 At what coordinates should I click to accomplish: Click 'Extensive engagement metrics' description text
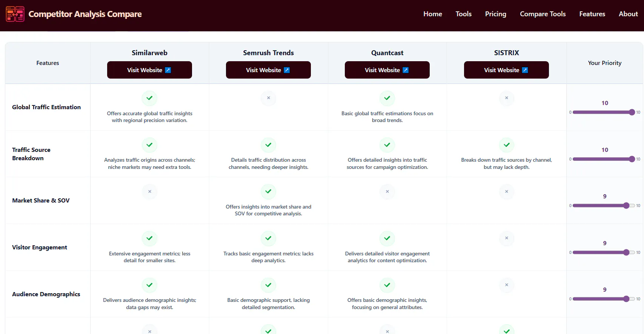click(x=149, y=257)
